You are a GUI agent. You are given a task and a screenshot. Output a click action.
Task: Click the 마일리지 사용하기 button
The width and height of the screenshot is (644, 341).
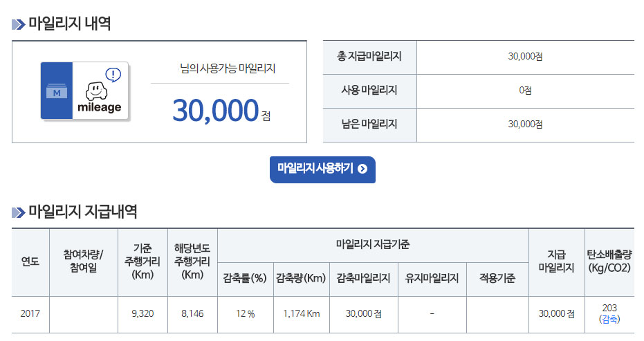point(322,169)
